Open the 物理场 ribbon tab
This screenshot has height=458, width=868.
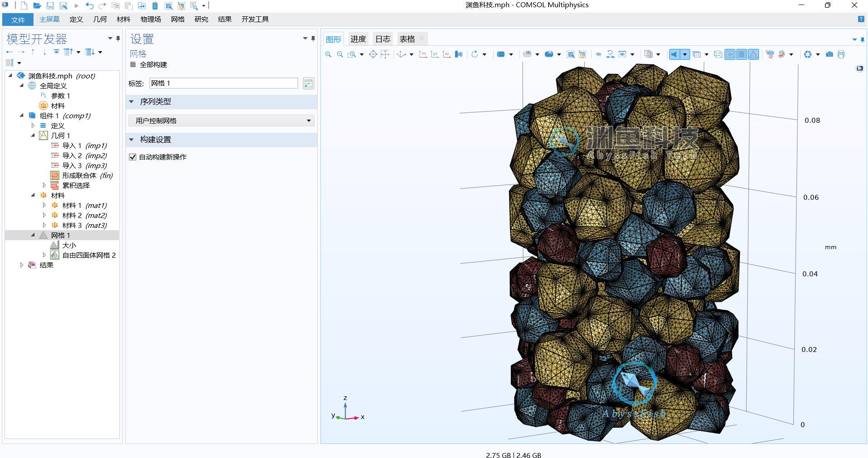[150, 19]
